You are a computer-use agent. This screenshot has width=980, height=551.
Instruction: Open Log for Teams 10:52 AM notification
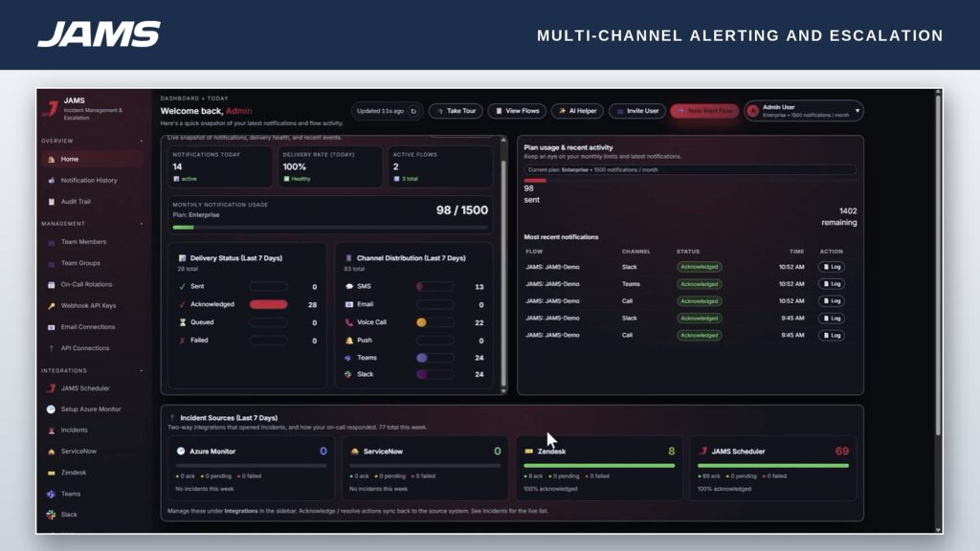pos(832,284)
